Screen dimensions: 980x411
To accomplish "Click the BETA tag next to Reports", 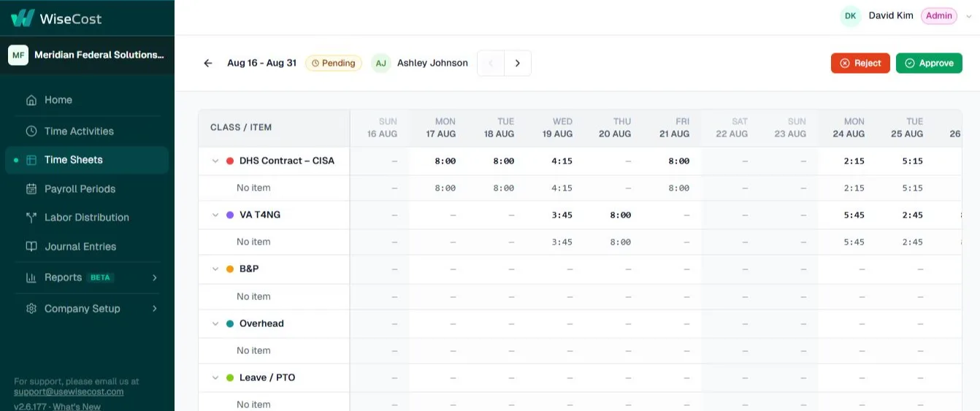I will pyautogui.click(x=101, y=277).
